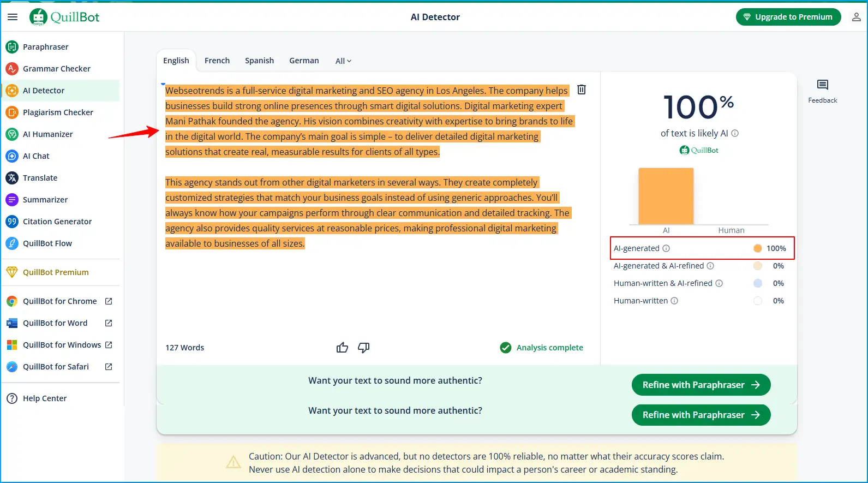The height and width of the screenshot is (483, 868).
Task: Delete the text with the trash icon
Action: [x=582, y=90]
